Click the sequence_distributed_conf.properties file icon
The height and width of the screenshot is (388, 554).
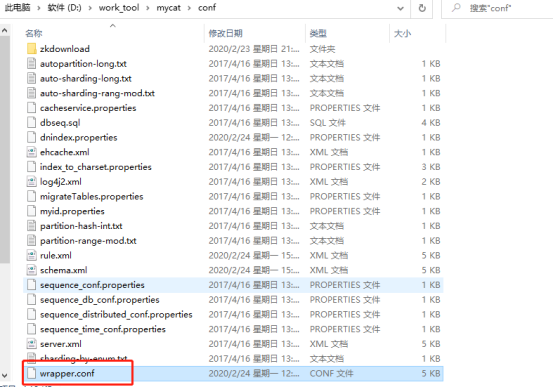[x=31, y=314]
